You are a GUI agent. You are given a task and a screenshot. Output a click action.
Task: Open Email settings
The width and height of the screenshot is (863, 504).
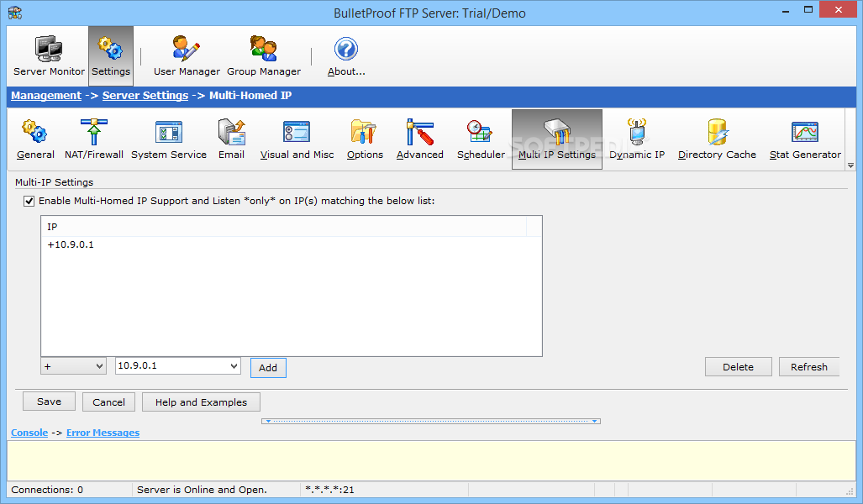(x=231, y=139)
